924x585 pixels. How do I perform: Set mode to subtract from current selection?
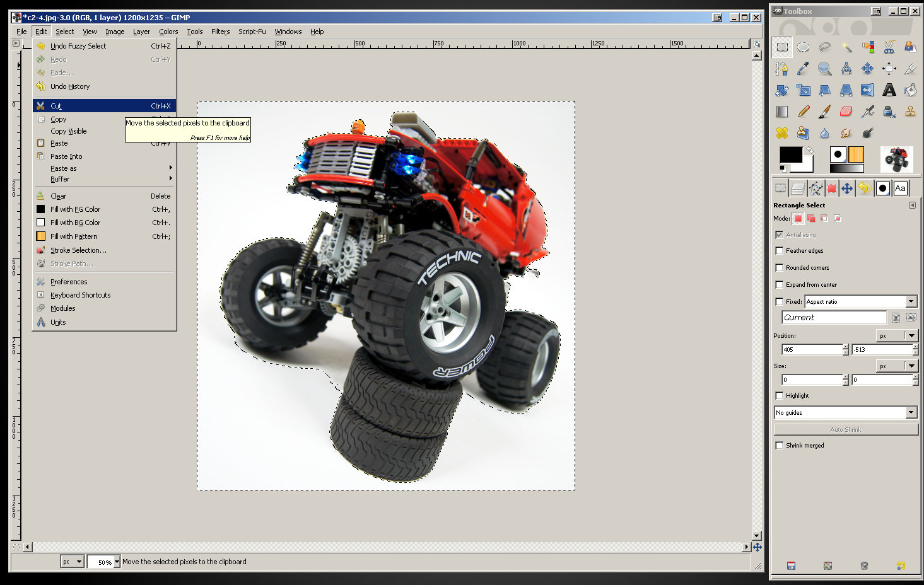click(824, 219)
